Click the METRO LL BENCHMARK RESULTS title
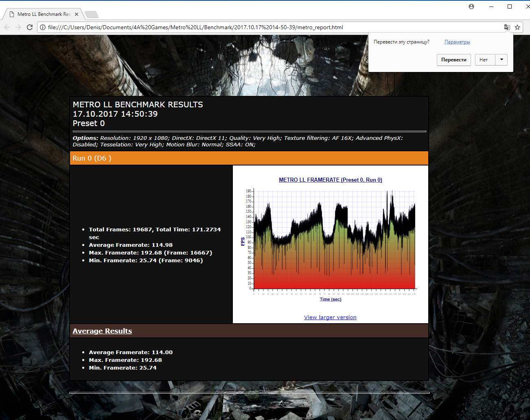Viewport: 530px width, 420px height. (x=138, y=104)
